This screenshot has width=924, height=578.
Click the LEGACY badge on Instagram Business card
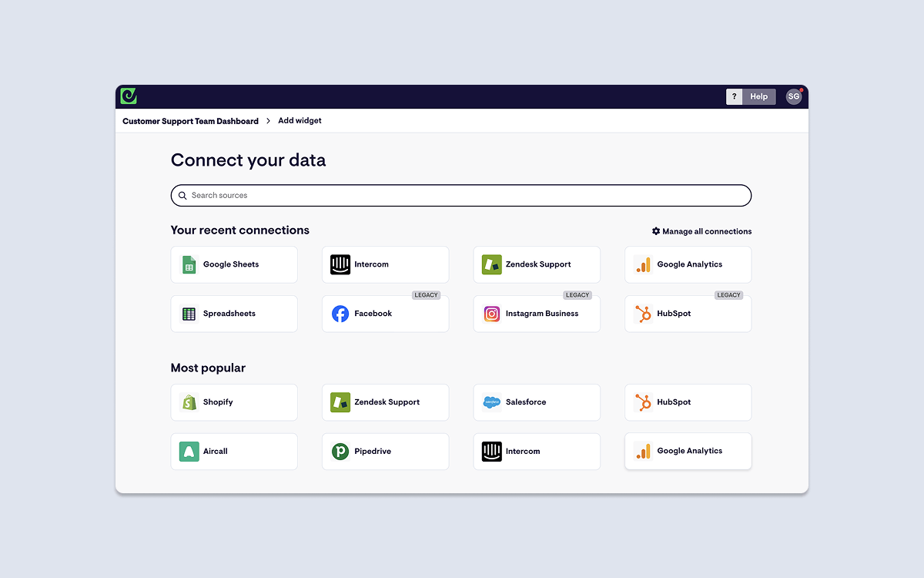click(577, 295)
